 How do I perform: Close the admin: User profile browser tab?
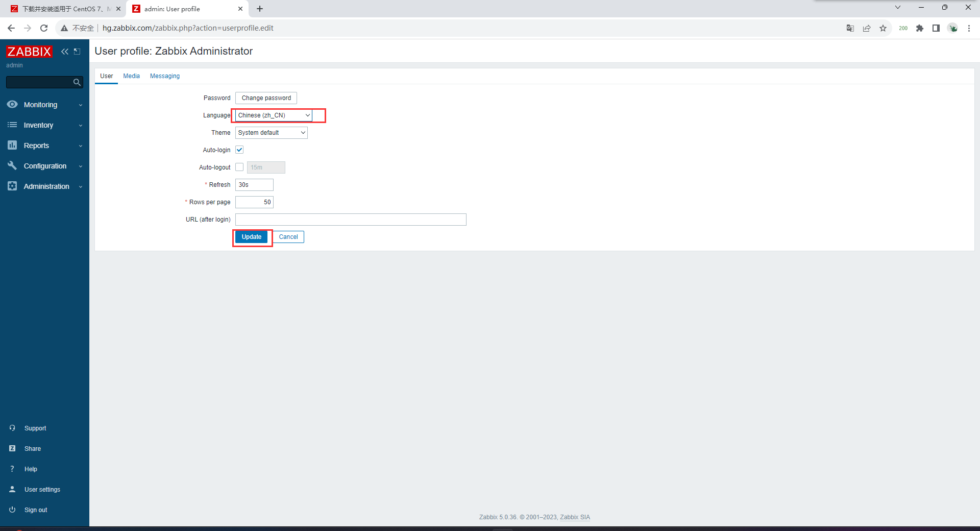pos(240,9)
